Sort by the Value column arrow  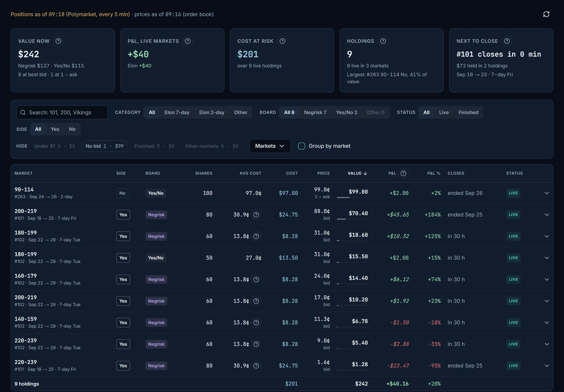[x=365, y=173]
